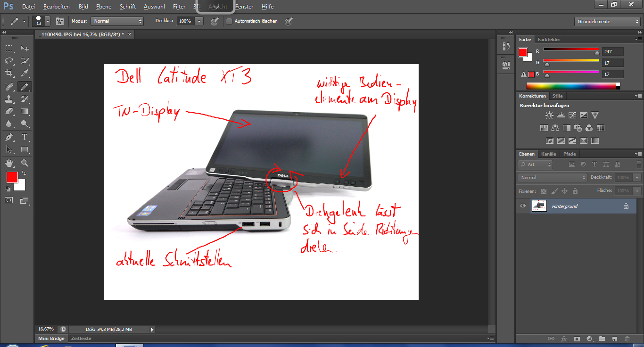644x347 pixels.
Task: Swap foreground and background colors
Action: coord(24,173)
